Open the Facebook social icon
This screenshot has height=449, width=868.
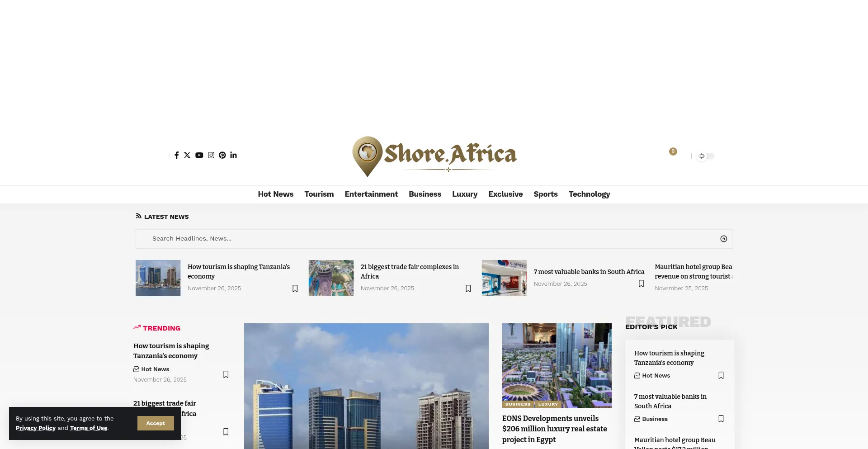(176, 155)
